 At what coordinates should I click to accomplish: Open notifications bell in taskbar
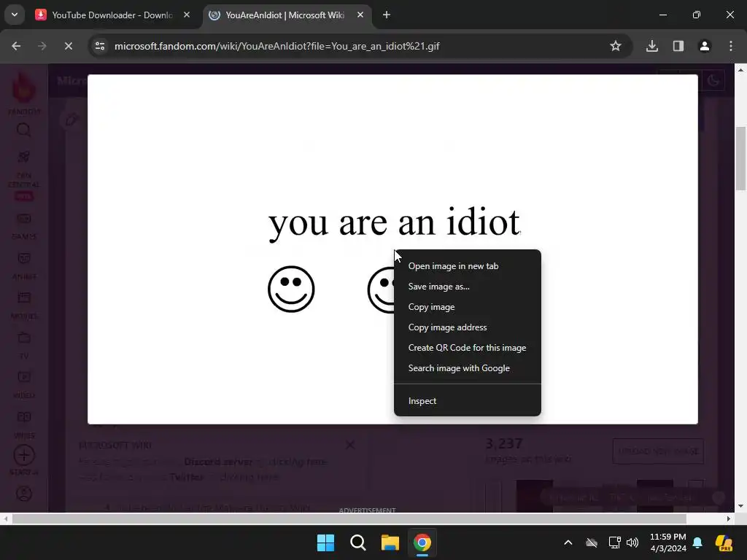697,542
